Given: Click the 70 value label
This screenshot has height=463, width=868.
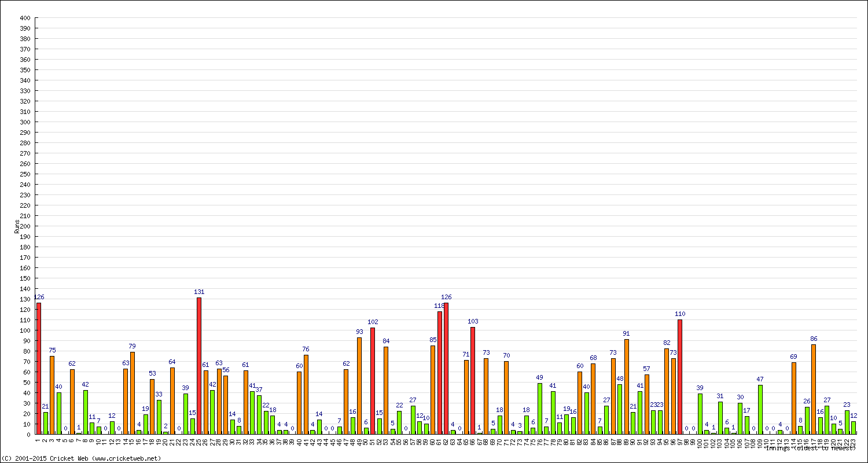Looking at the screenshot, I should coord(506,356).
